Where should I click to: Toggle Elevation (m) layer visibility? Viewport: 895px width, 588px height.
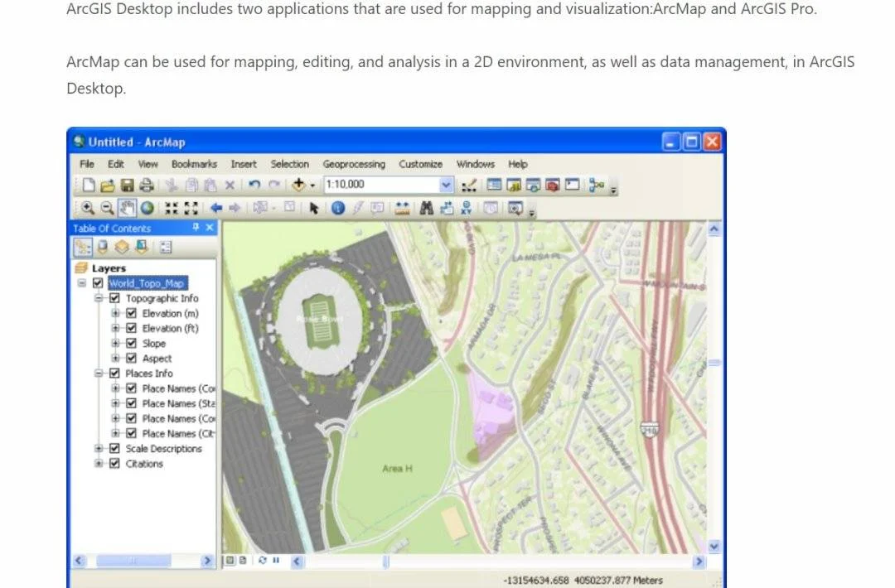pos(131,313)
